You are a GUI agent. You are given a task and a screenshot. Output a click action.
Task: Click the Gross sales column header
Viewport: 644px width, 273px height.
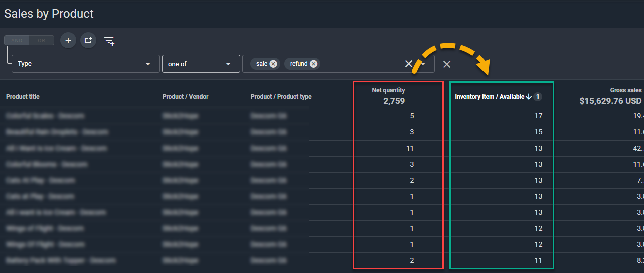[625, 90]
